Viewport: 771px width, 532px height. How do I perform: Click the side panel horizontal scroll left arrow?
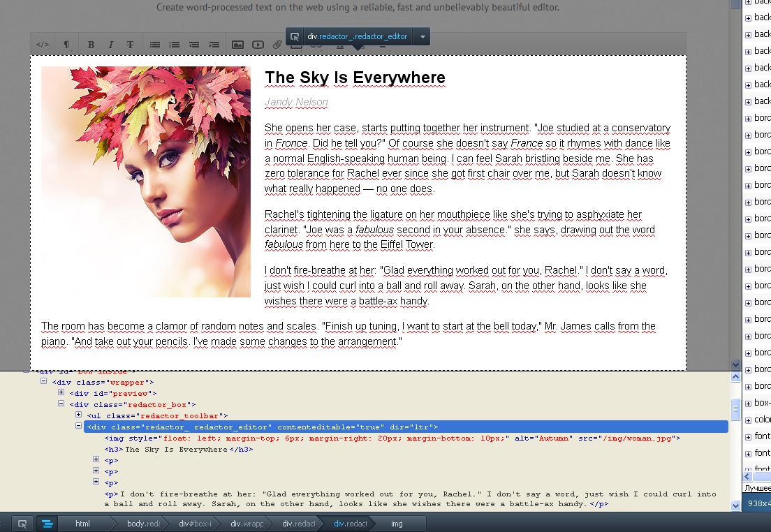tap(747, 477)
